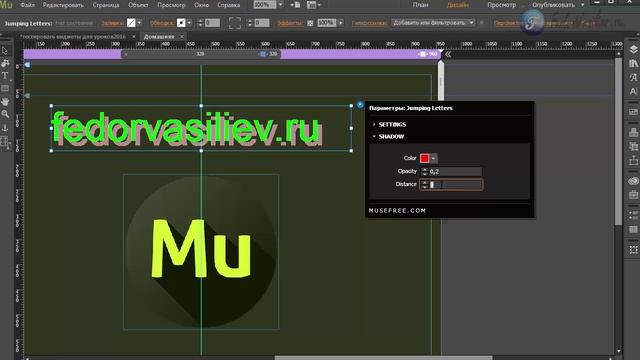Click the Mu logo image on canvas

tap(201, 252)
